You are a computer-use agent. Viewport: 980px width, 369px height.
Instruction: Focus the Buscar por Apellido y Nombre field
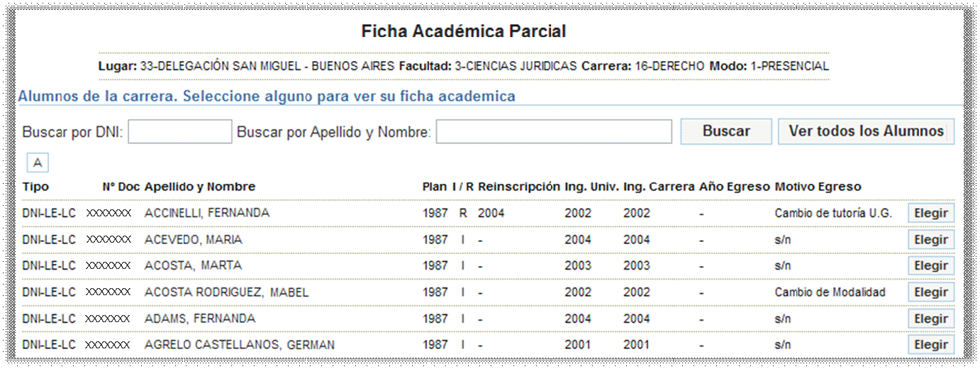554,131
